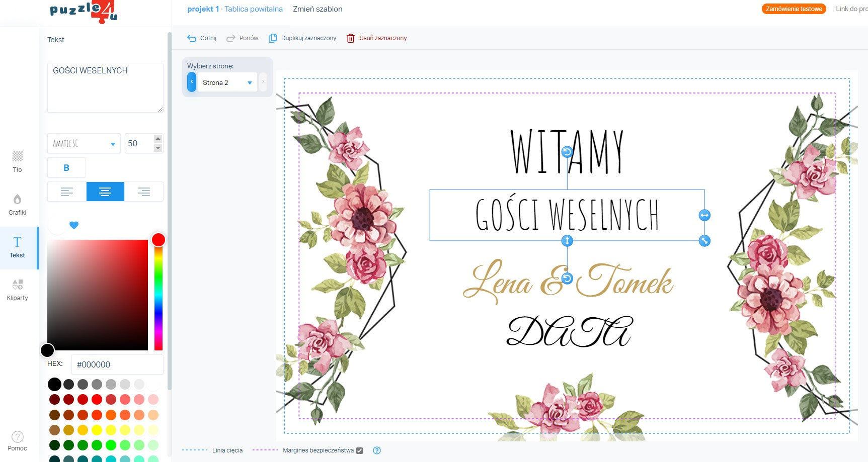Toggle bold text with B button
868x462 pixels.
pyautogui.click(x=66, y=168)
